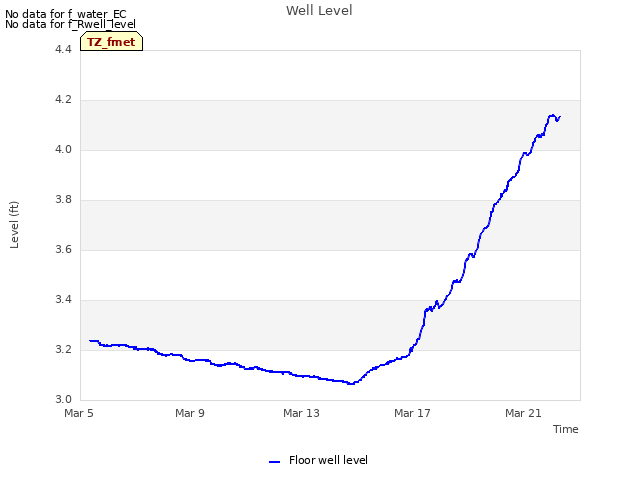Toggle the Floor well level legend entry

coord(318,460)
